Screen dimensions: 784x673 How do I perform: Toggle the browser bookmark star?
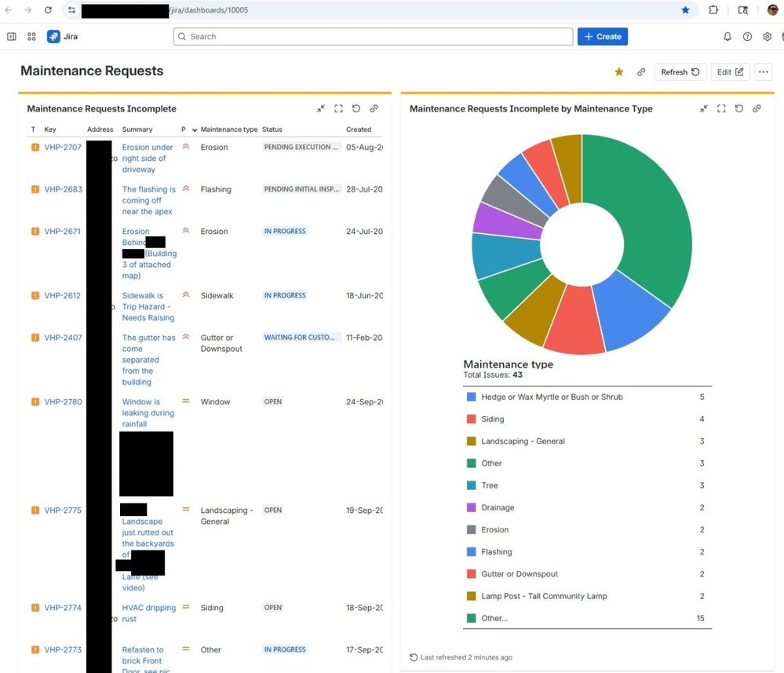pyautogui.click(x=685, y=10)
